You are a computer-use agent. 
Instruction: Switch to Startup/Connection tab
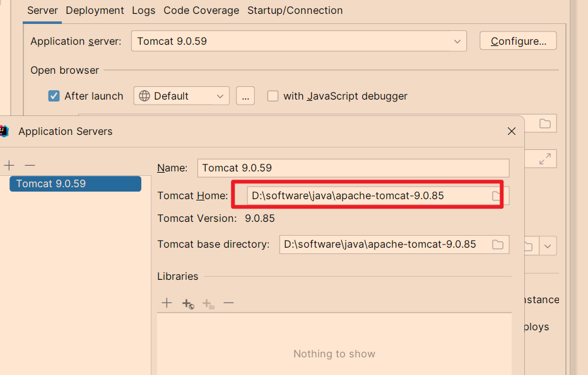[x=295, y=11]
